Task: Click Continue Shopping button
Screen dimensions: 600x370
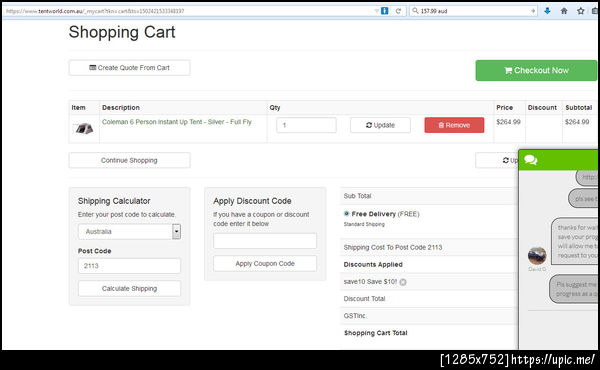Action: pos(129,160)
